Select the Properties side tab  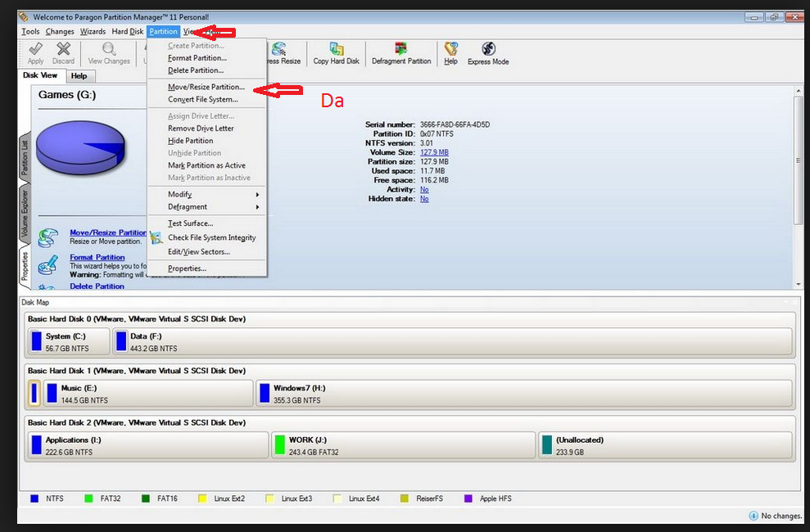pos(25,266)
